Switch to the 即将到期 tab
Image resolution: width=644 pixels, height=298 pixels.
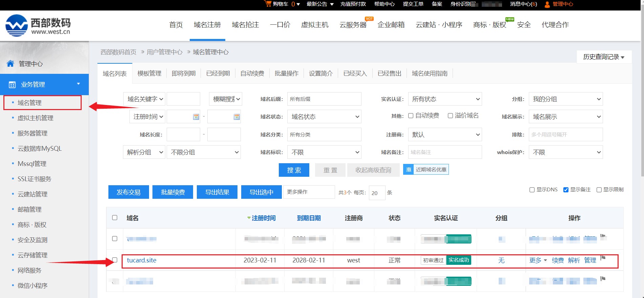pos(184,73)
